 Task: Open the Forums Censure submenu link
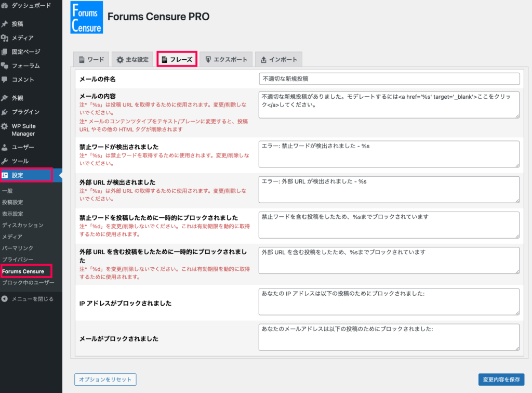(x=23, y=271)
